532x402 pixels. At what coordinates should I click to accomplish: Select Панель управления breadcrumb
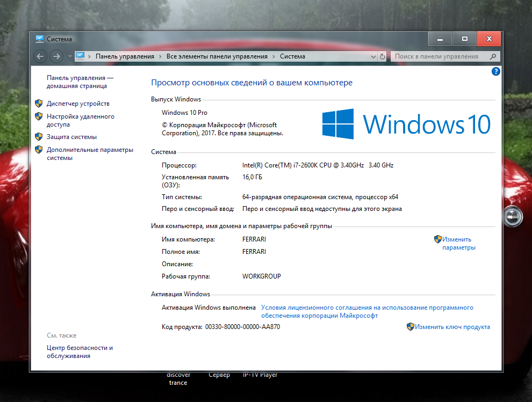[x=125, y=56]
